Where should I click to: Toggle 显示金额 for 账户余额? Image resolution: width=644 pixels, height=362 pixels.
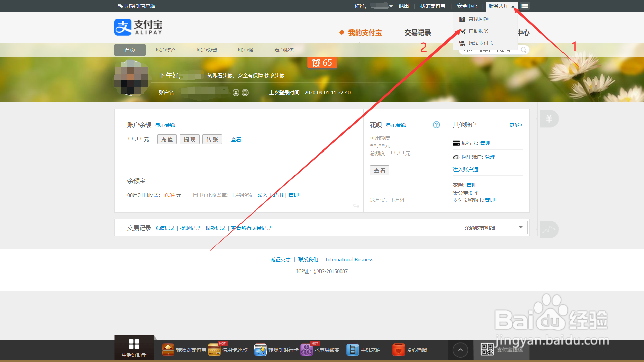point(165,124)
